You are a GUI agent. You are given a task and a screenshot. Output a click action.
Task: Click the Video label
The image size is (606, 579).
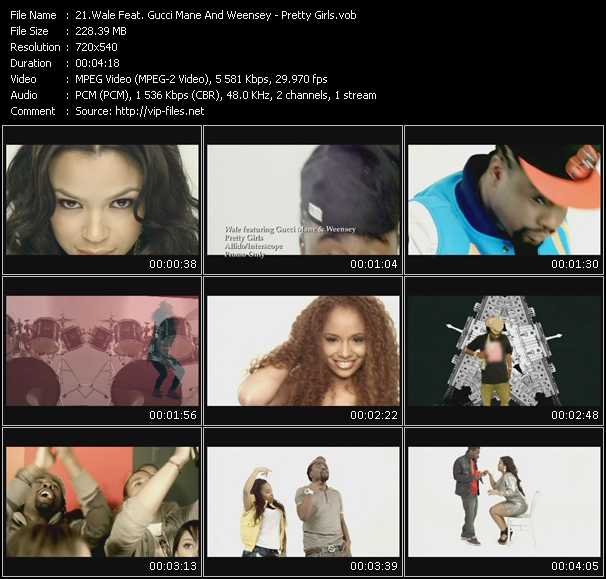click(x=23, y=79)
